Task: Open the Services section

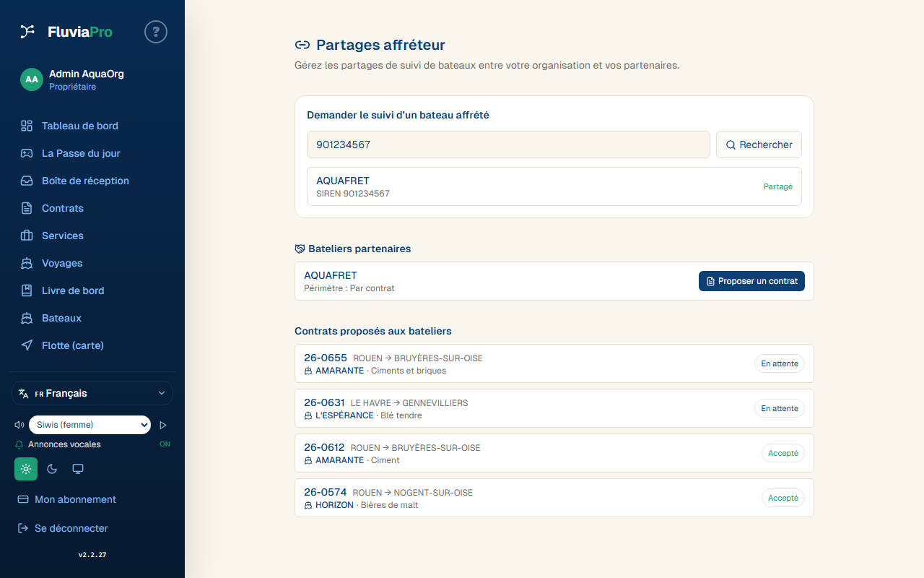Action: tap(63, 236)
